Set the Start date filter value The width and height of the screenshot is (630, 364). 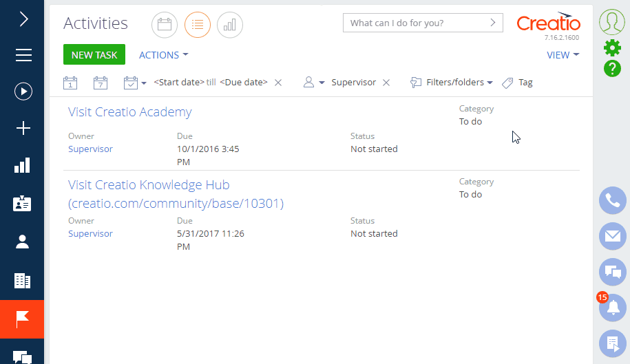point(179,83)
